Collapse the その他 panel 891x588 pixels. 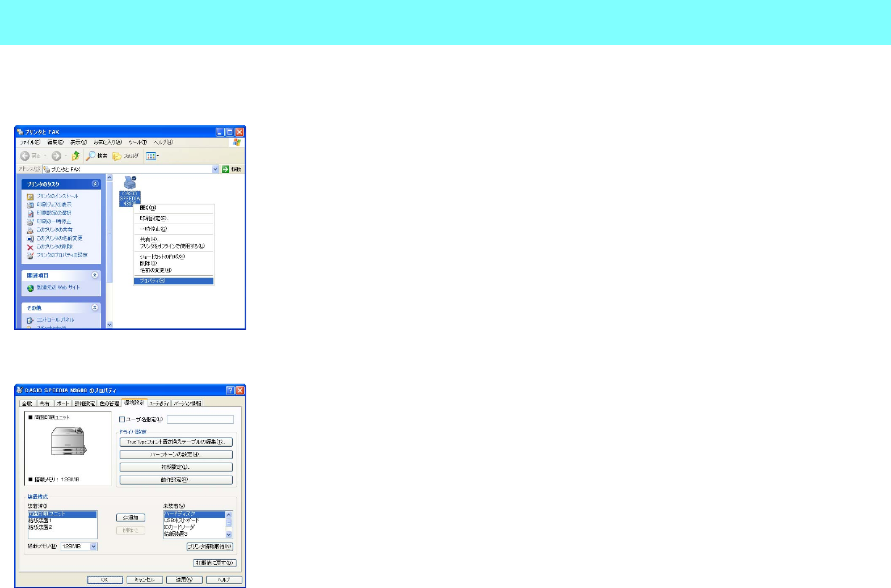[95, 308]
